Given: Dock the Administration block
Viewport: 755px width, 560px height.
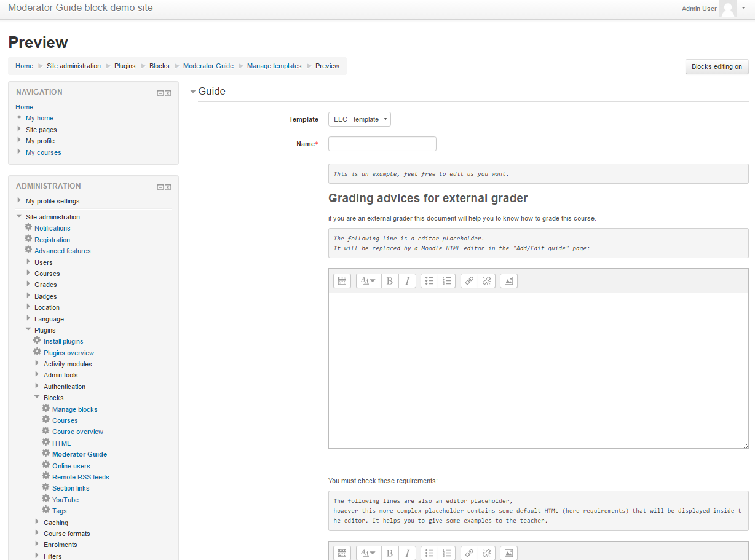Looking at the screenshot, I should 168,187.
